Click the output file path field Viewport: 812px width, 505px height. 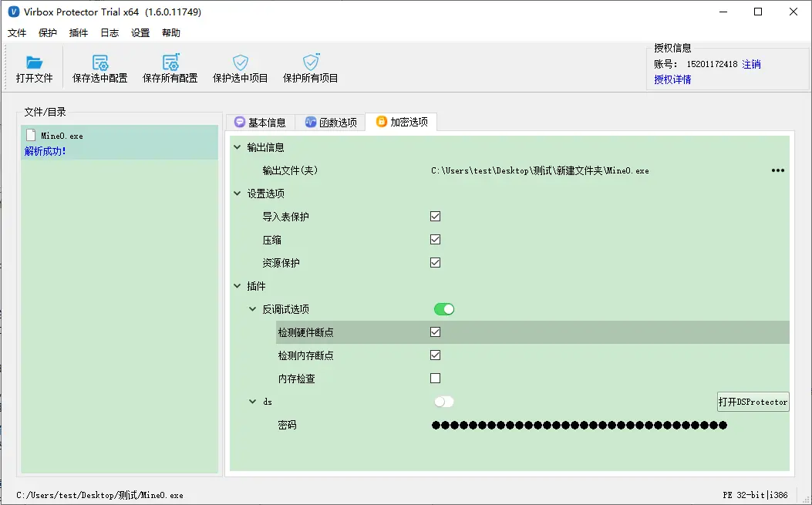click(540, 170)
